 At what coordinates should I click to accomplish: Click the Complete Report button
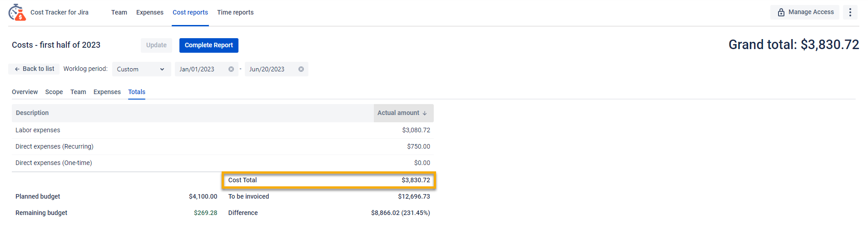tap(209, 45)
